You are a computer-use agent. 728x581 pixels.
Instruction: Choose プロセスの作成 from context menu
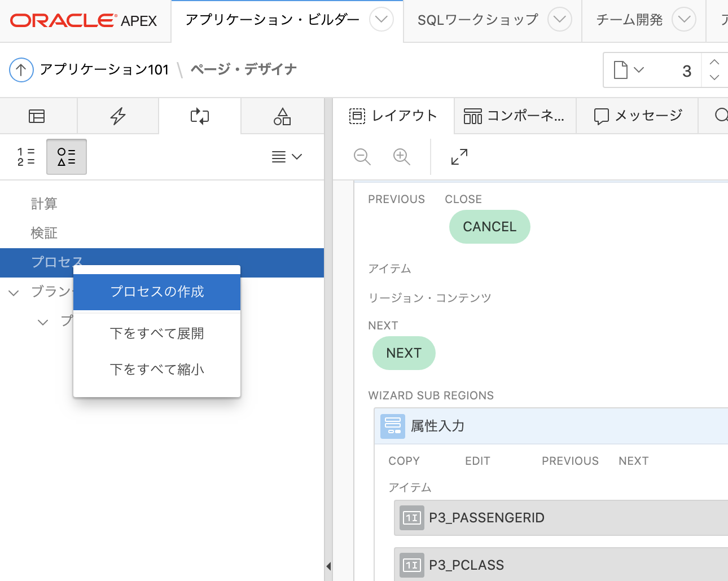coord(157,292)
